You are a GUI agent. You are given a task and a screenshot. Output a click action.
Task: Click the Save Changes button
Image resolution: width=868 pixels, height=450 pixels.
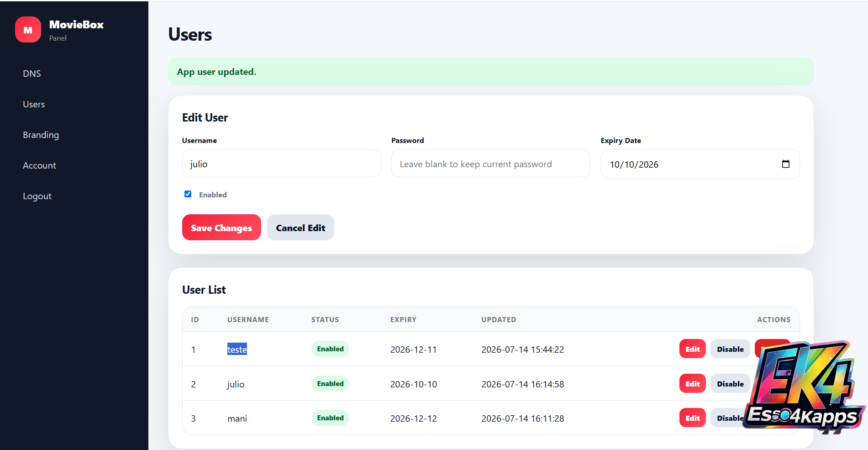coord(221,228)
